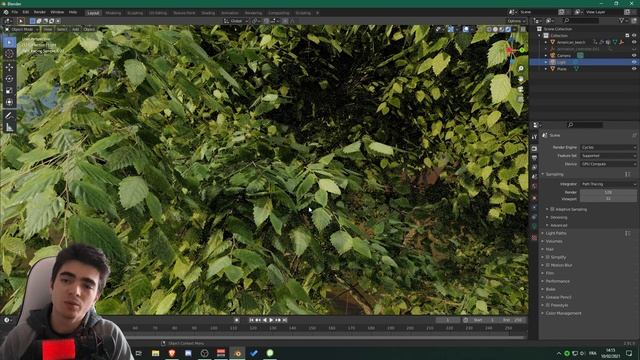This screenshot has height=360, width=640.
Task: Click the Render samples value field
Action: pos(608,192)
